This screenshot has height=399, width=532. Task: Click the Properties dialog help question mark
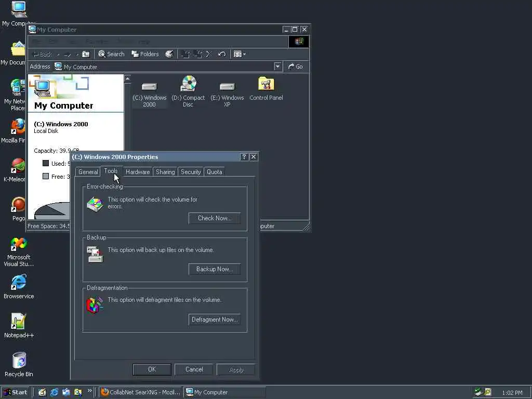pyautogui.click(x=244, y=157)
